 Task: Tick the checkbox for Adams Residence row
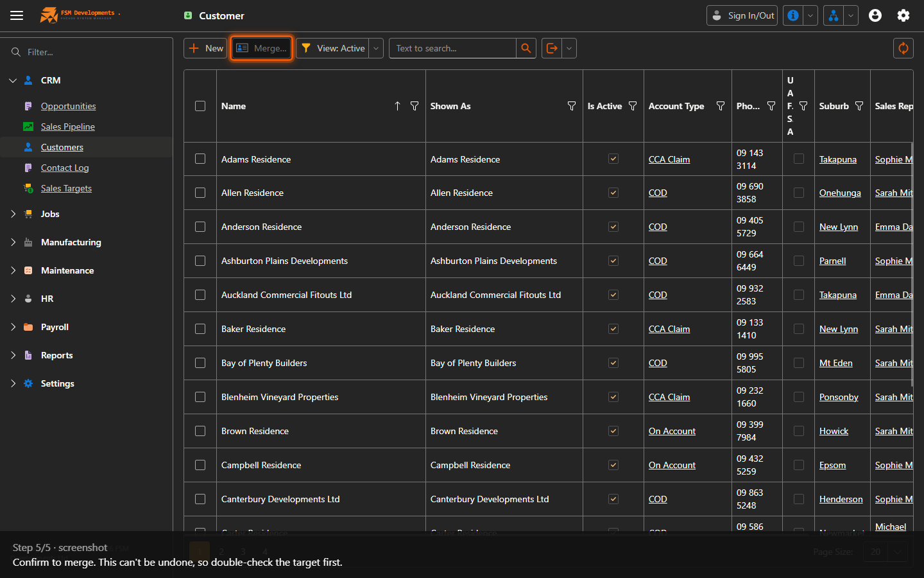pos(200,159)
